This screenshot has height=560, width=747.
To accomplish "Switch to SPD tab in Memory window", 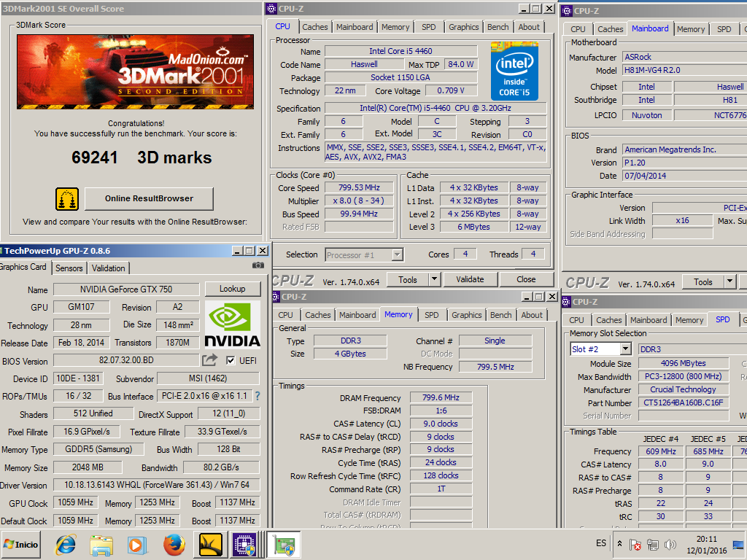I will click(432, 315).
